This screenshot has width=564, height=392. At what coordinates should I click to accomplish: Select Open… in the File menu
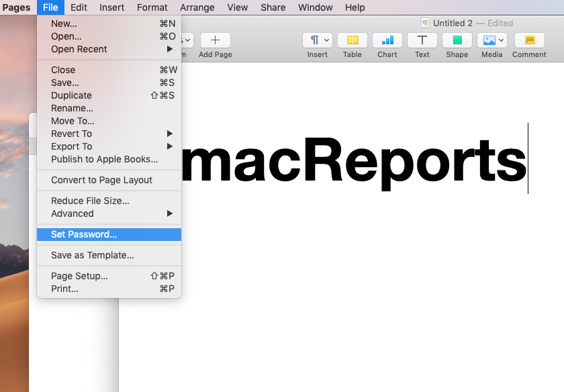[109, 36]
